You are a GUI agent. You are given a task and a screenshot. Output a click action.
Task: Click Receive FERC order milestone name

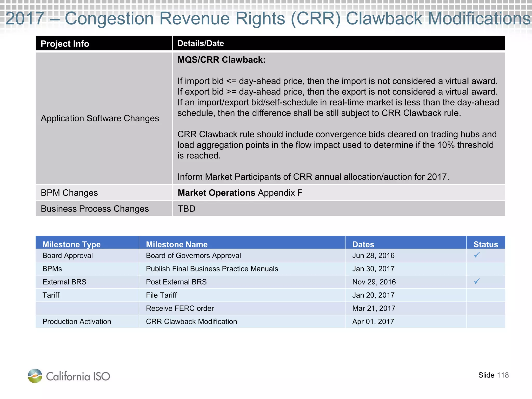pos(180,308)
